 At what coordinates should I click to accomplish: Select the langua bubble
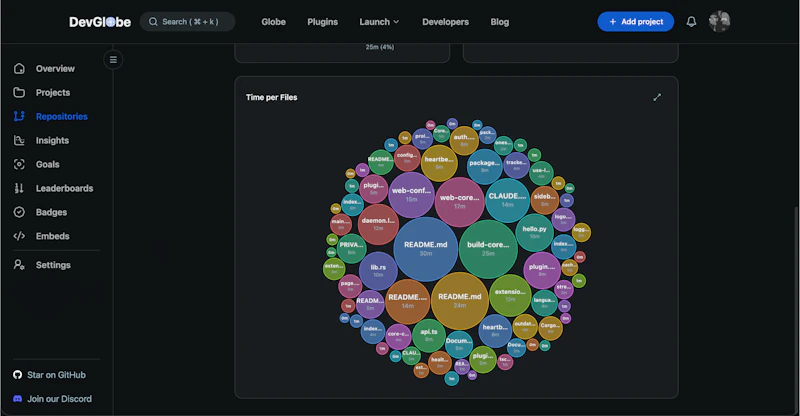pos(544,303)
